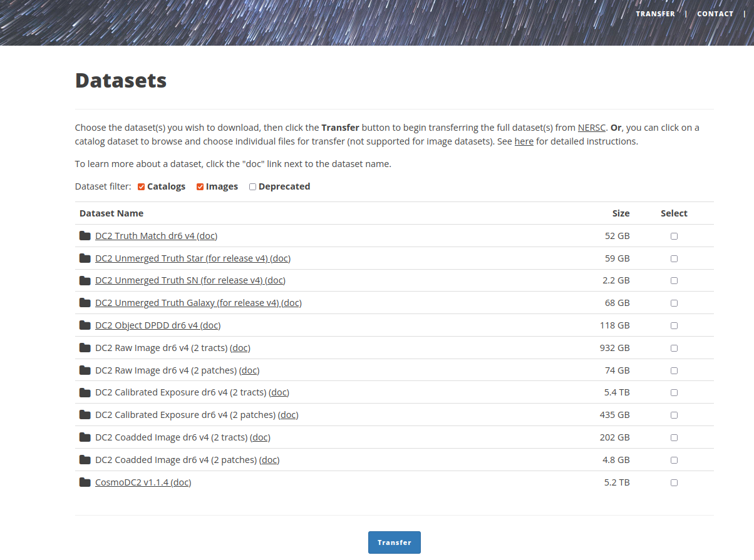The width and height of the screenshot is (754, 560).
Task: Click the Size column header
Action: (621, 213)
